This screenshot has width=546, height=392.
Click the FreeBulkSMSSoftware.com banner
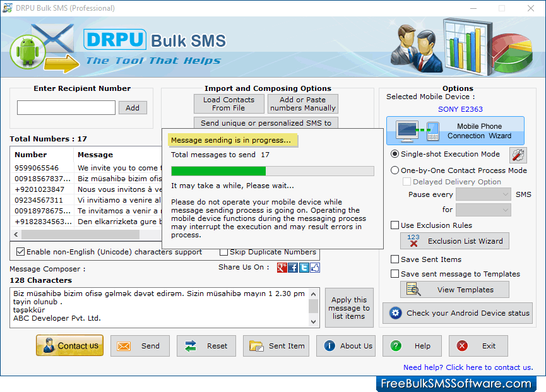(456, 384)
